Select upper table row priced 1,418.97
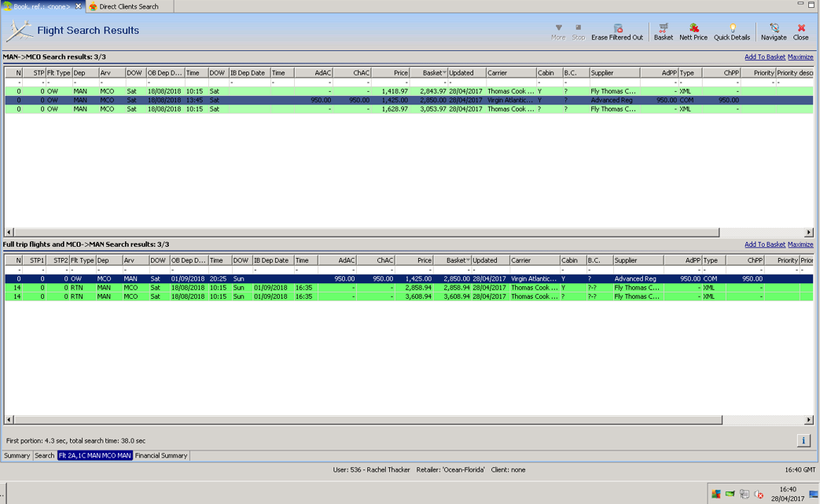Screen dimensions: 820x504 [409, 91]
